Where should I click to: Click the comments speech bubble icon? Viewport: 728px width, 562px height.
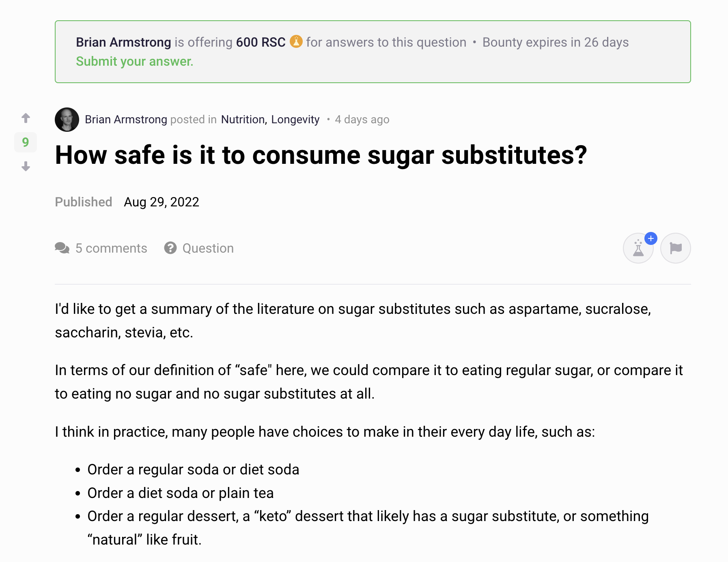tap(62, 248)
